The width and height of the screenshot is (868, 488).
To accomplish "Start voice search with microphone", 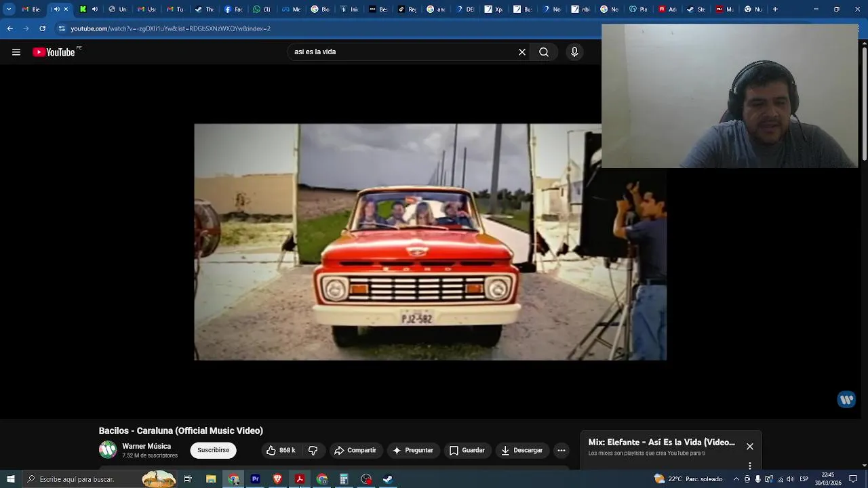I will 574,52.
